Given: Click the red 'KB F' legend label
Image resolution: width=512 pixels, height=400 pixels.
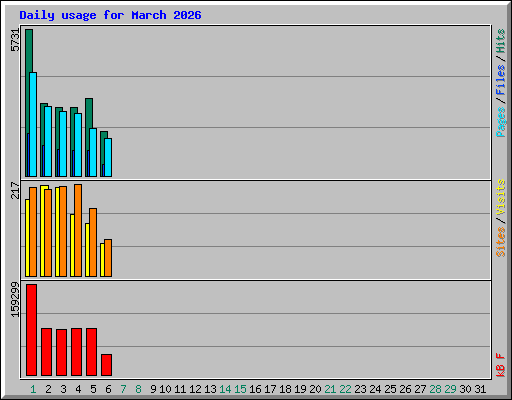Looking at the screenshot, I should coord(501,365).
